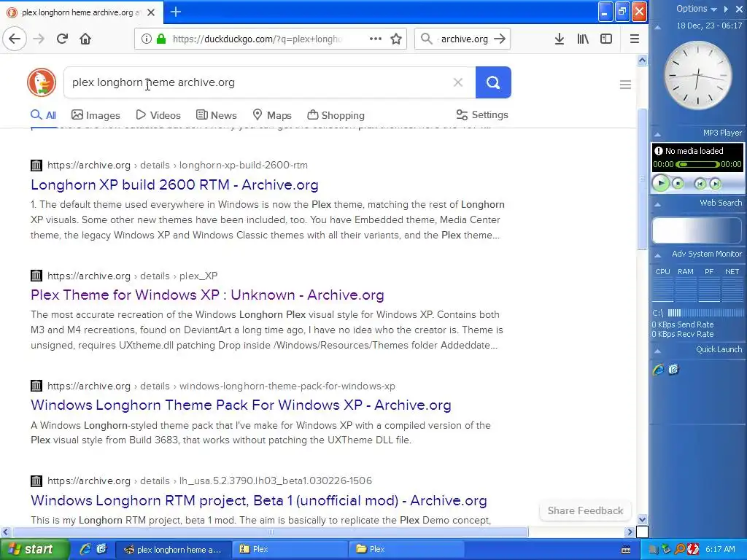
Task: Click the Share Feedback button
Action: (585, 510)
